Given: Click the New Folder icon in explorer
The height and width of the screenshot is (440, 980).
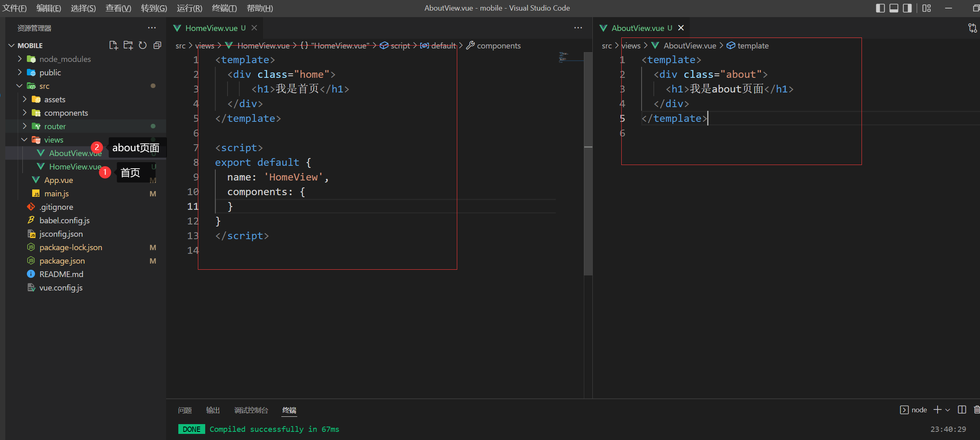Looking at the screenshot, I should click(128, 45).
